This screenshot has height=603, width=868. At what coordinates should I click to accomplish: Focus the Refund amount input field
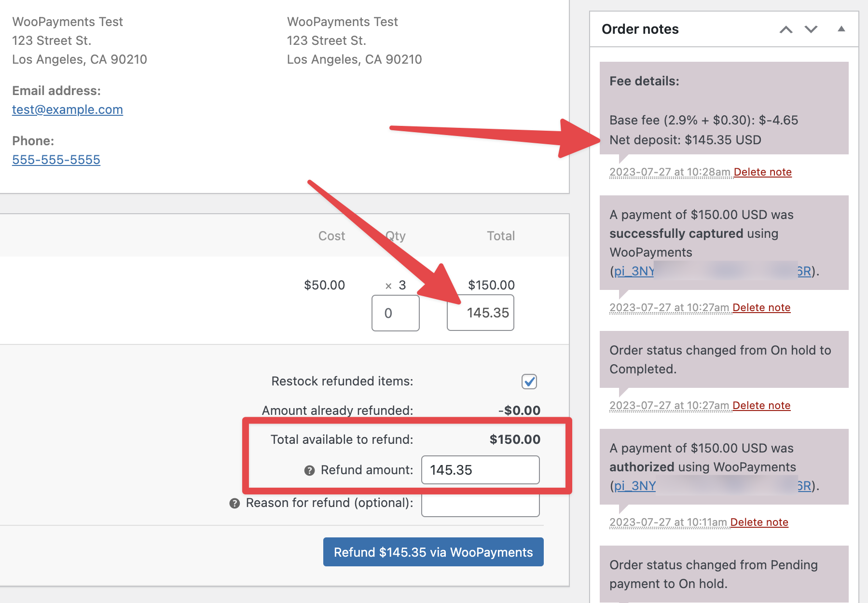(481, 470)
